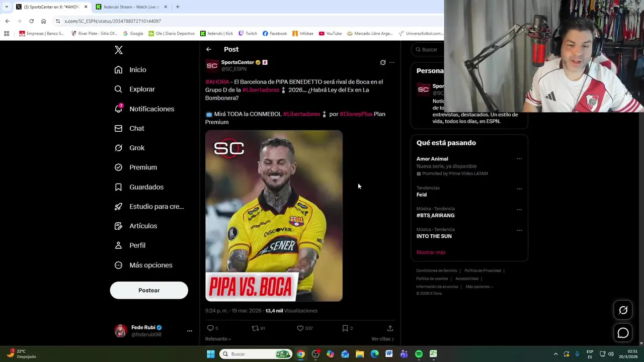Open the Windows Start menu
The width and height of the screenshot is (644, 362).
(211, 354)
